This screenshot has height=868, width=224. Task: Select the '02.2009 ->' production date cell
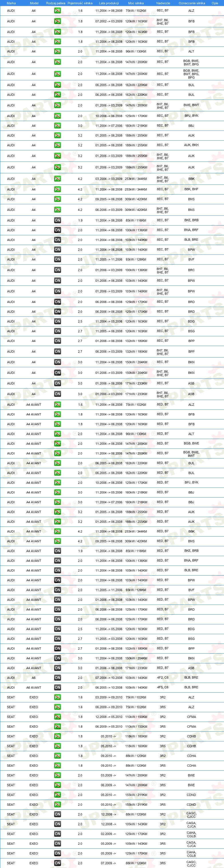point(108,834)
